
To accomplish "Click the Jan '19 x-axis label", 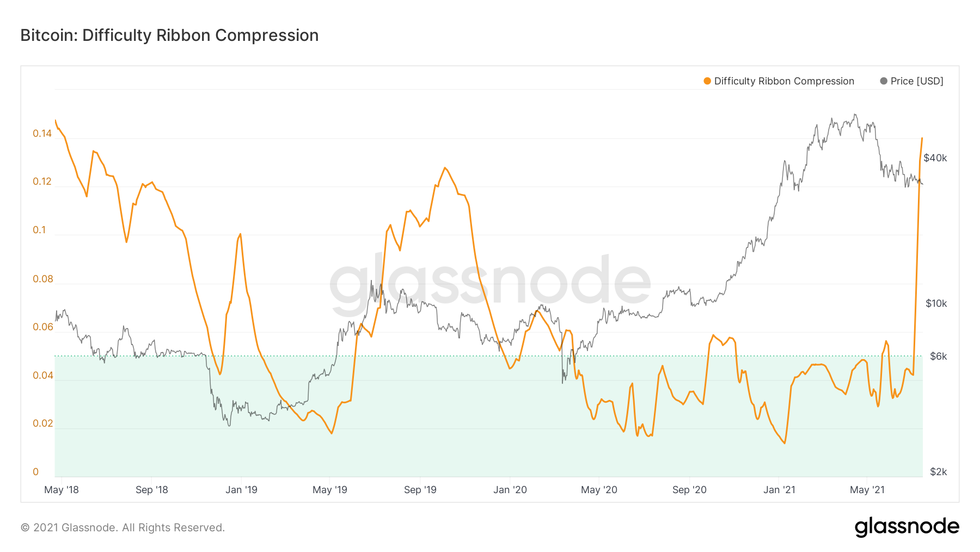I will tap(241, 490).
